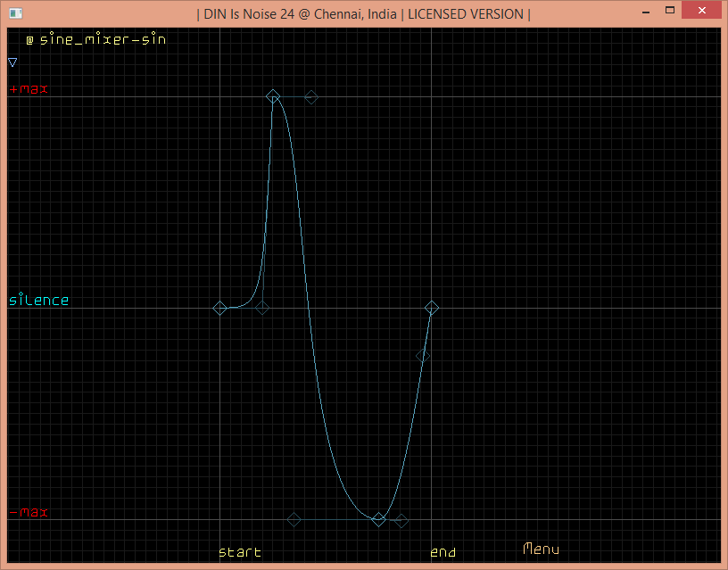Expand the triangle under the curve name

click(12, 62)
